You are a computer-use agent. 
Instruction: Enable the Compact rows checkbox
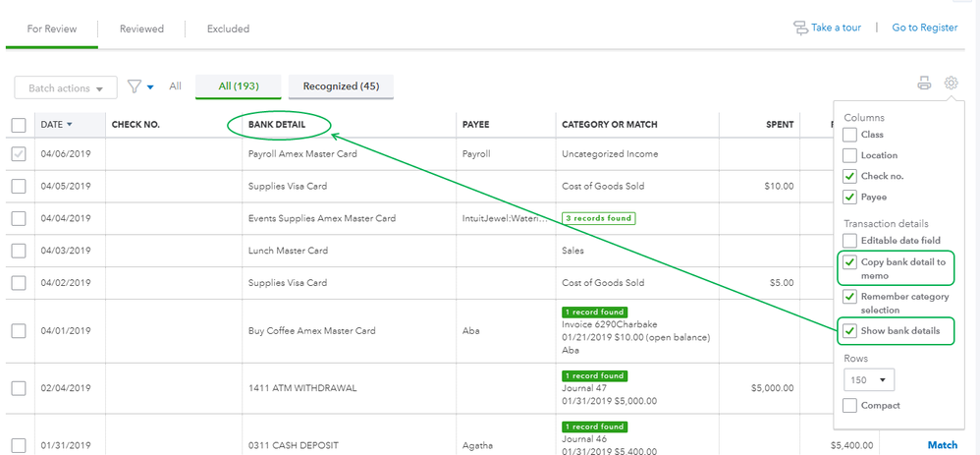tap(850, 405)
